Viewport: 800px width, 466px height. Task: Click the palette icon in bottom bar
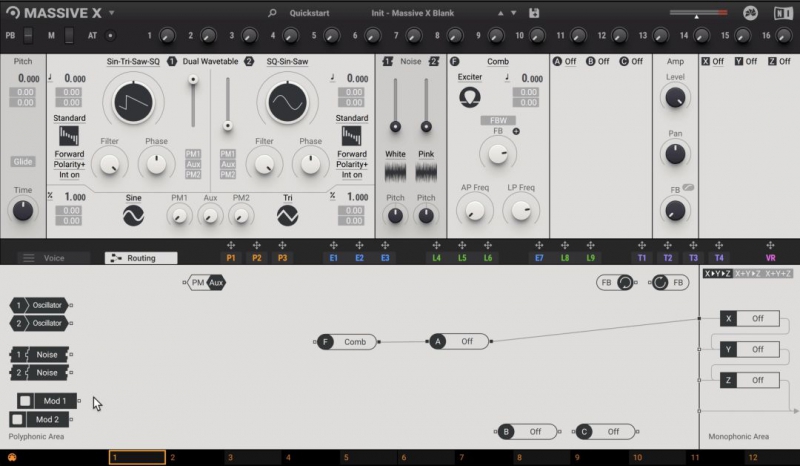[x=12, y=457]
